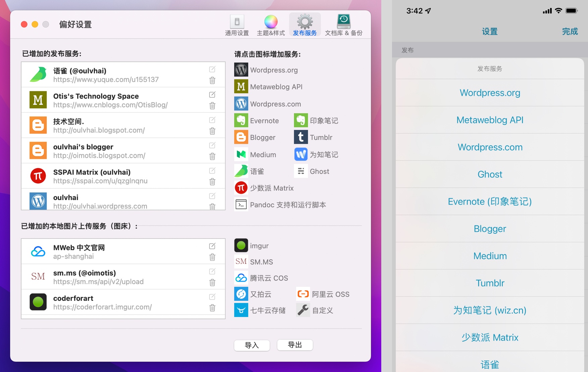Delete the coderforart imgur upload service
The width and height of the screenshot is (588, 372).
point(212,308)
